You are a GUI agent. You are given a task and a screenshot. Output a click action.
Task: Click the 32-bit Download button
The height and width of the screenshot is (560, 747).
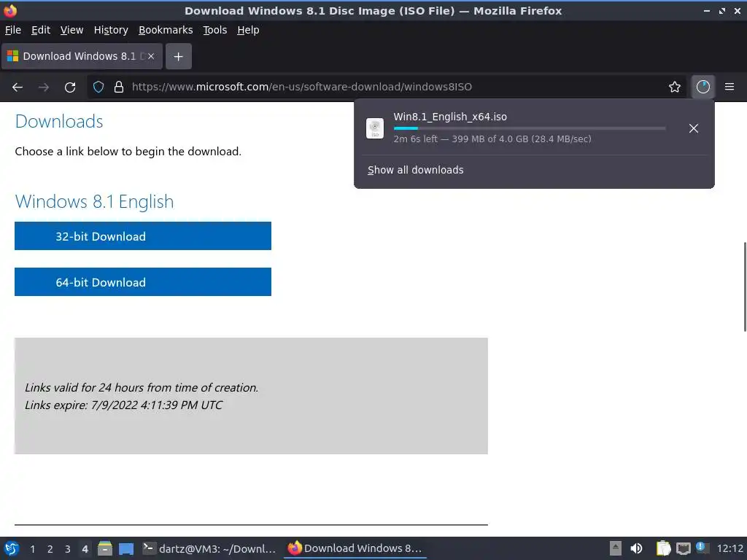pos(143,236)
